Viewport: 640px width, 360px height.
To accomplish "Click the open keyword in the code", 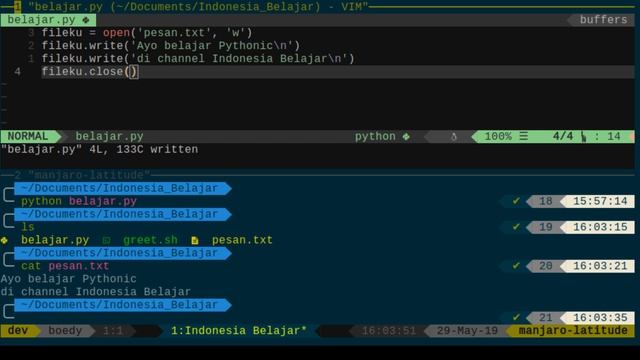I will [116, 33].
